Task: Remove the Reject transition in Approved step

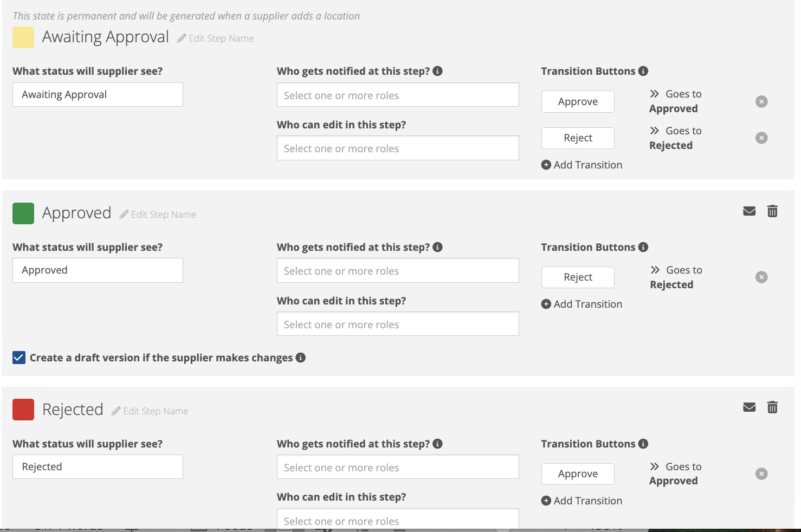Action: (x=761, y=277)
